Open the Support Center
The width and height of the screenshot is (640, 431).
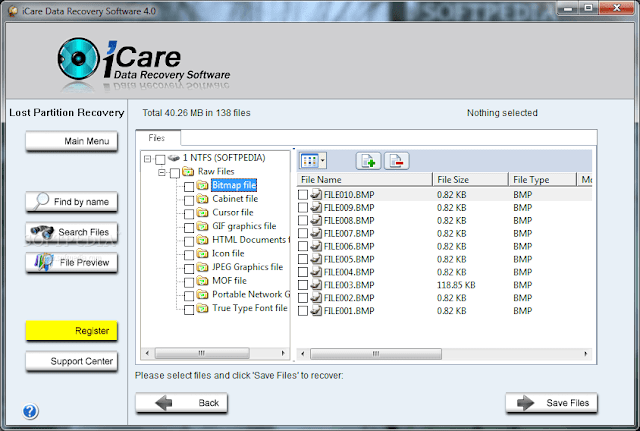coord(71,361)
